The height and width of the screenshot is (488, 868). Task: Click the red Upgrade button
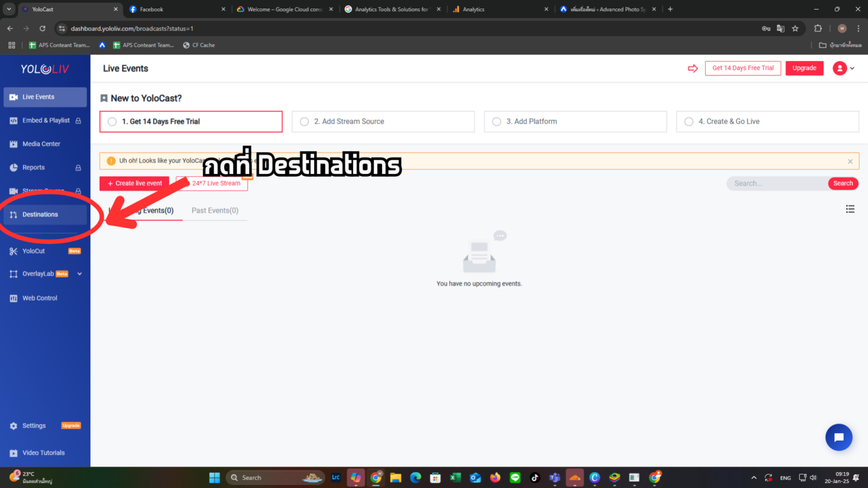tap(804, 68)
